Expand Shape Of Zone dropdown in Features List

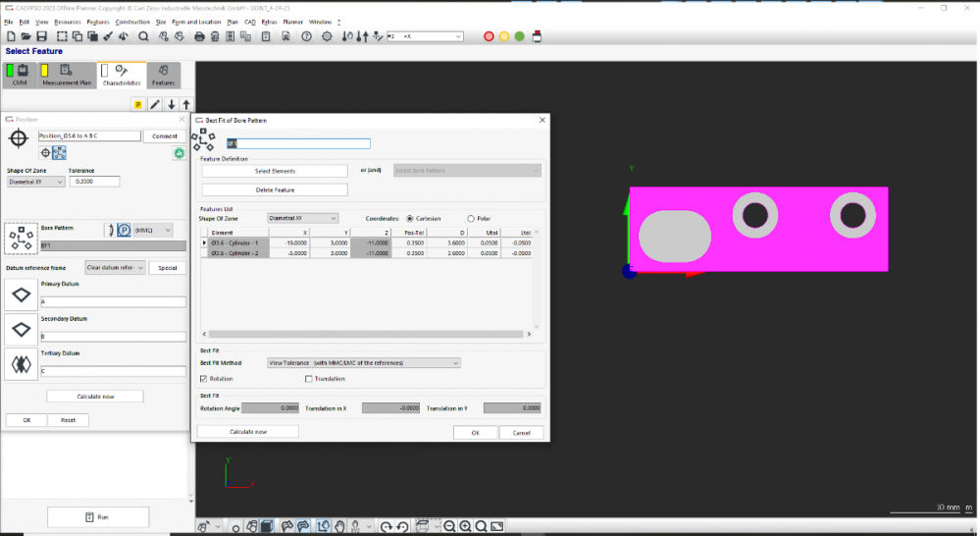[303, 218]
